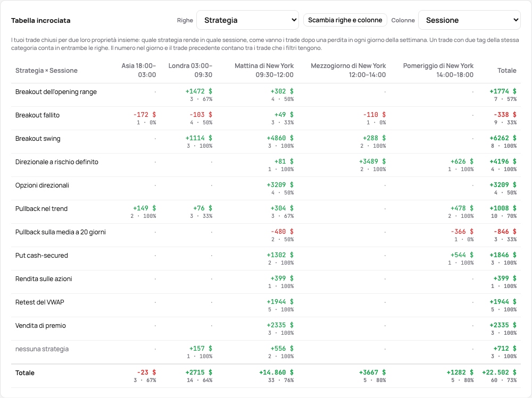Image resolution: width=532 pixels, height=398 pixels.
Task: Click Pomeriggio di New York column header
Action: (x=438, y=70)
